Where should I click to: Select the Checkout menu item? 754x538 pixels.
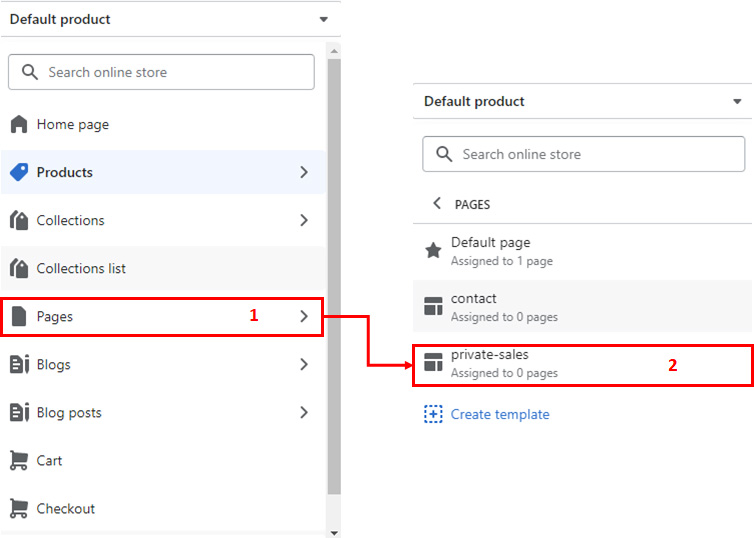tap(163, 508)
